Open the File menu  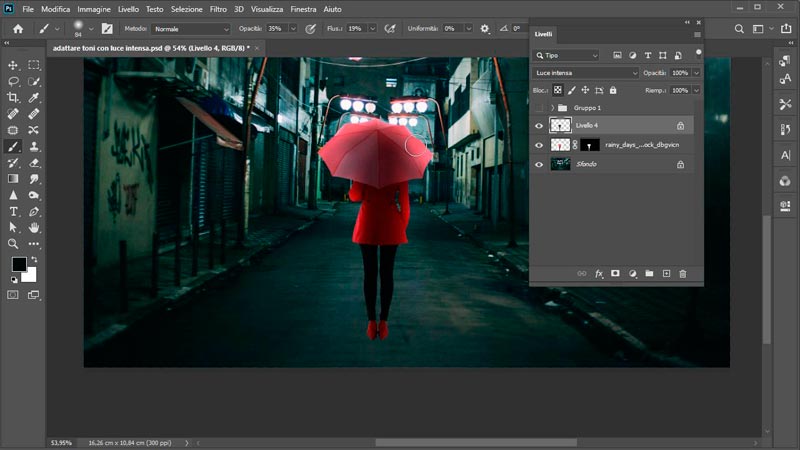pos(28,9)
